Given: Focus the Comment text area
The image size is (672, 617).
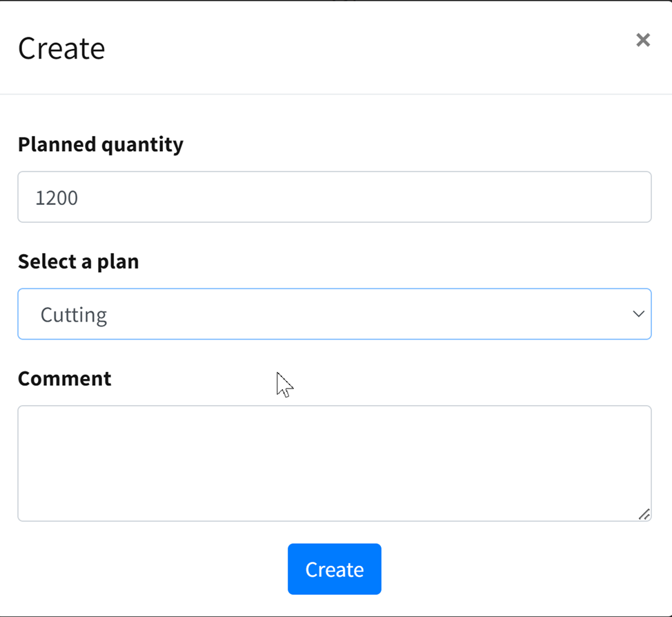Looking at the screenshot, I should point(334,462).
